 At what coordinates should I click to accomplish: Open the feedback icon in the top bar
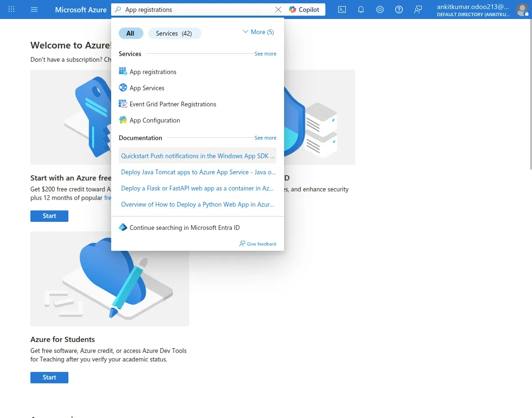(x=418, y=9)
